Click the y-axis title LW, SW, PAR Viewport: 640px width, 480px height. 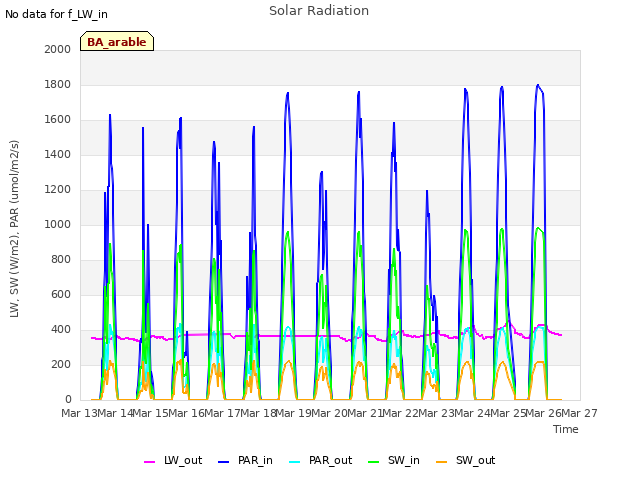[x=14, y=229]
